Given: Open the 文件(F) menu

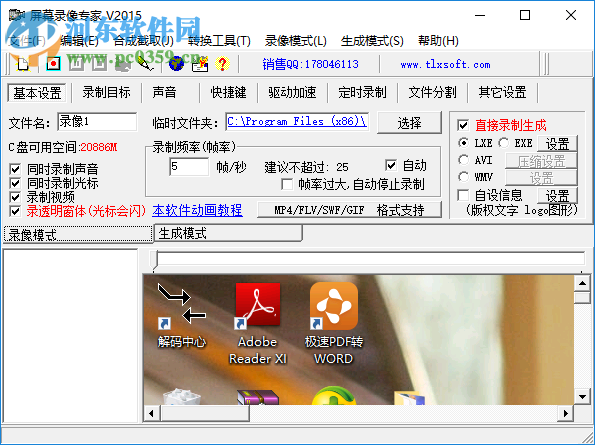Looking at the screenshot, I should (27, 41).
